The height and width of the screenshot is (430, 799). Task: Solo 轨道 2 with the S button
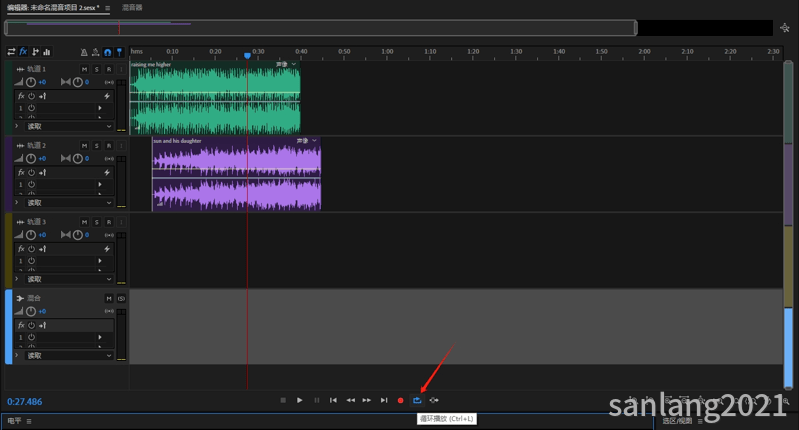pyautogui.click(x=96, y=146)
